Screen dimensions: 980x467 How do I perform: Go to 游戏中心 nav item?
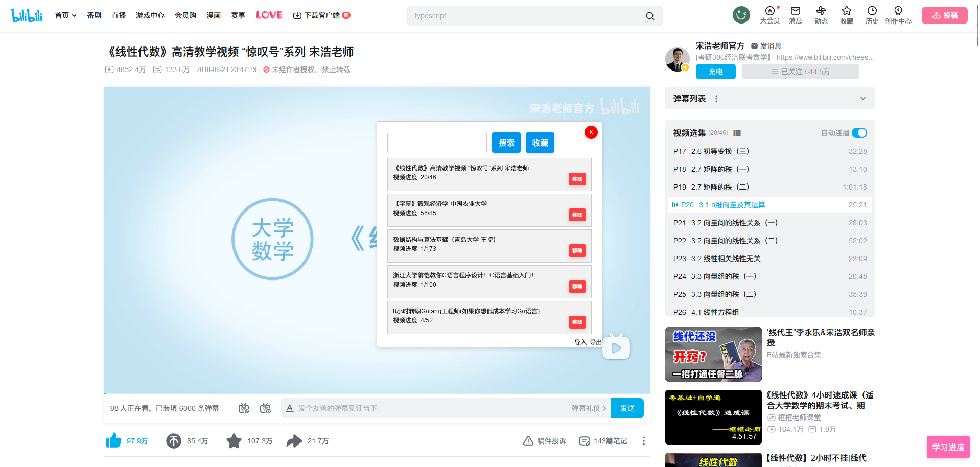click(150, 15)
